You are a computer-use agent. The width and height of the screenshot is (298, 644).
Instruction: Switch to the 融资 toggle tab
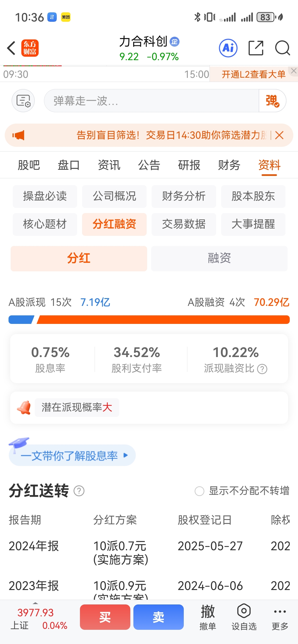coord(219,259)
